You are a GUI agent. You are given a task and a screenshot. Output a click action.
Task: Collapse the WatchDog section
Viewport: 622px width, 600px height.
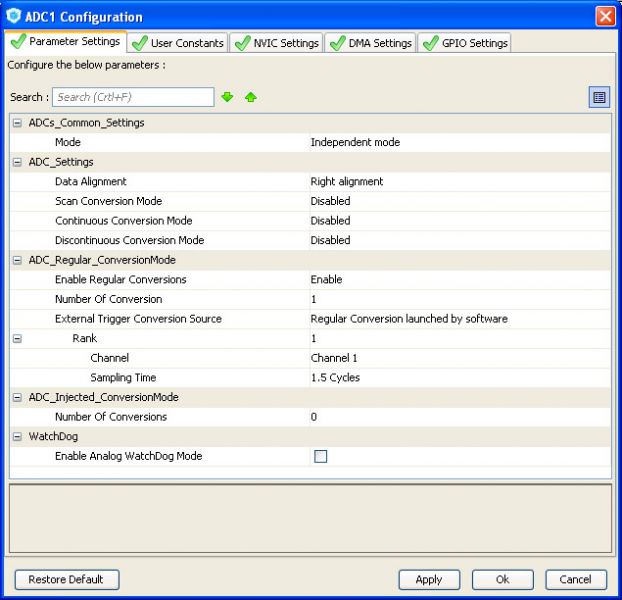pyautogui.click(x=17, y=436)
